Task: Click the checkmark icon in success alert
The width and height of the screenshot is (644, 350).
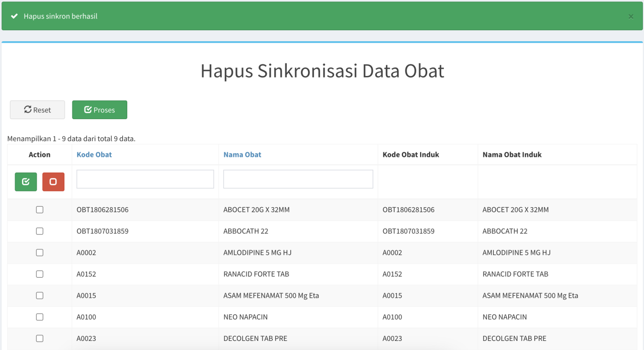Action: pyautogui.click(x=15, y=17)
